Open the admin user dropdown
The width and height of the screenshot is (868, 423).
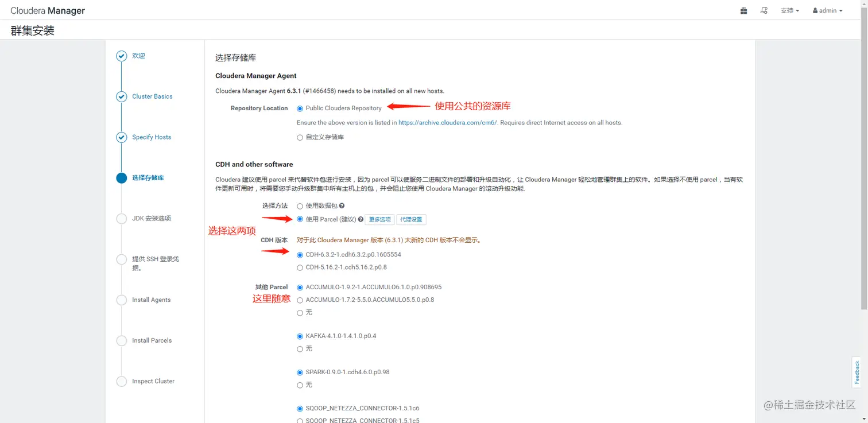coord(827,10)
